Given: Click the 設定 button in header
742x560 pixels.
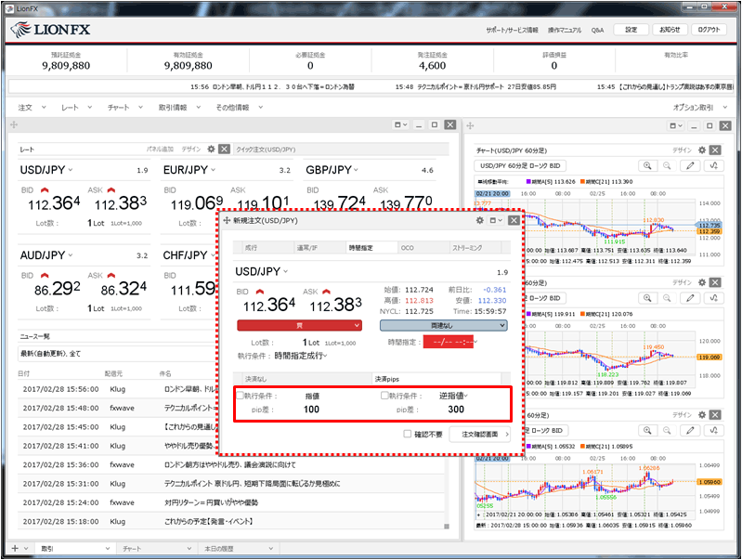Looking at the screenshot, I should point(631,30).
